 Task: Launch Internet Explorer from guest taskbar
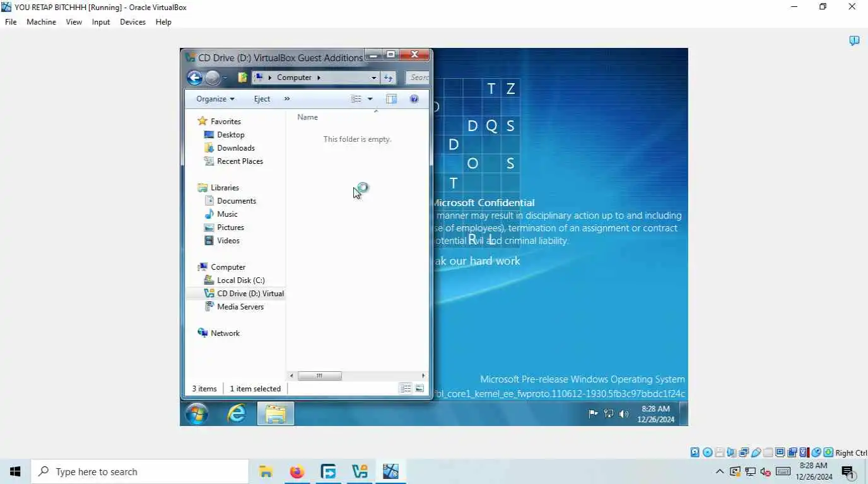[237, 414]
